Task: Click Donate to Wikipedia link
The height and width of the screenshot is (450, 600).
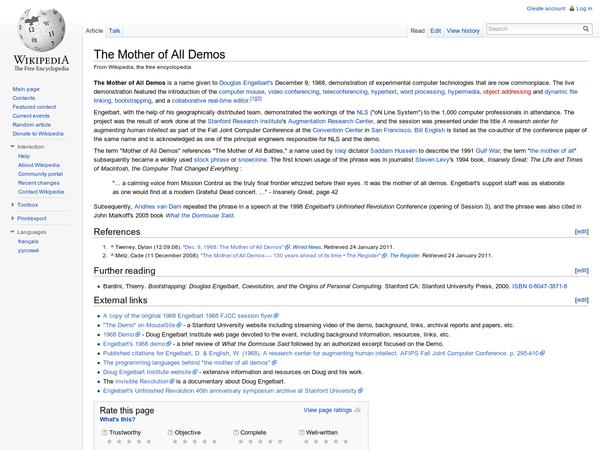Action: click(x=38, y=134)
